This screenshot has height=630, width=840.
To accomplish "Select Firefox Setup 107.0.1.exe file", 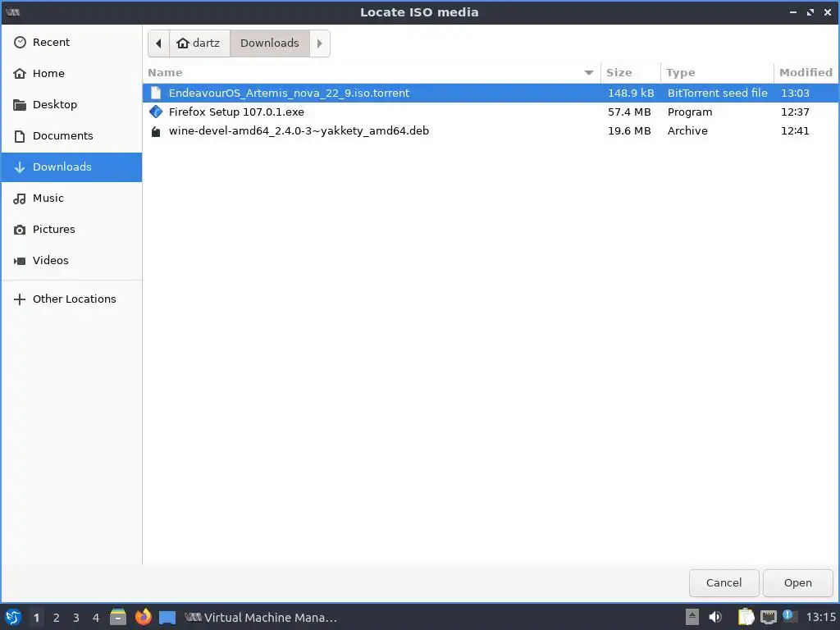I will pos(491,112).
